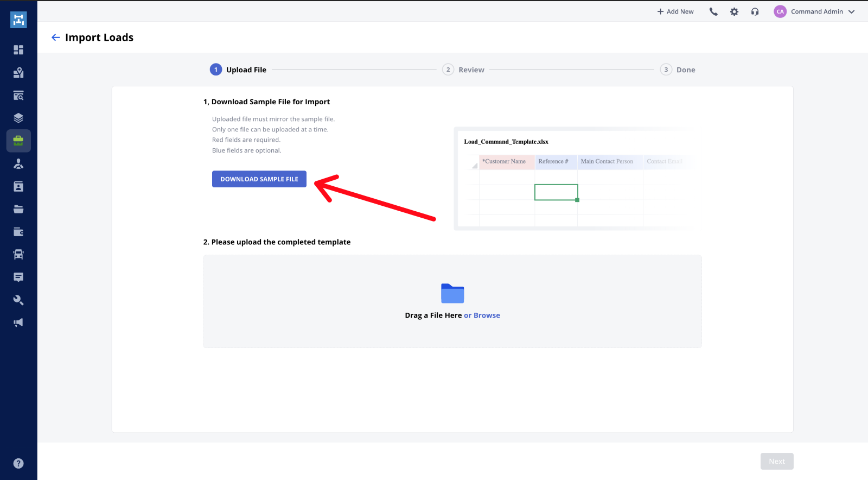
Task: Open the wallet sidebar icon
Action: (x=18, y=232)
